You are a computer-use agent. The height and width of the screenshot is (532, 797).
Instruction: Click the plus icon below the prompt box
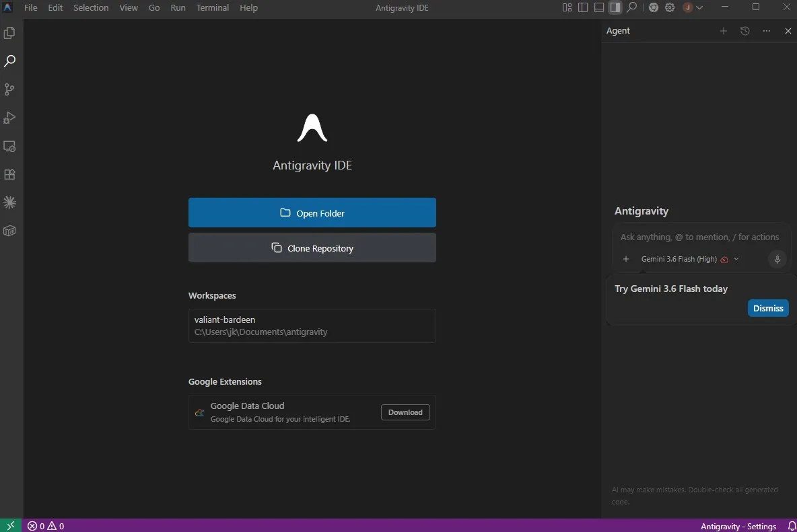(626, 259)
